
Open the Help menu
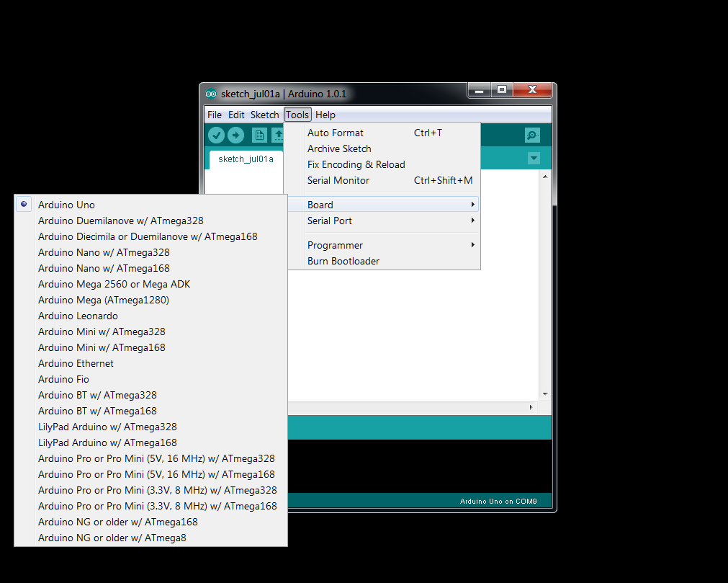click(325, 115)
